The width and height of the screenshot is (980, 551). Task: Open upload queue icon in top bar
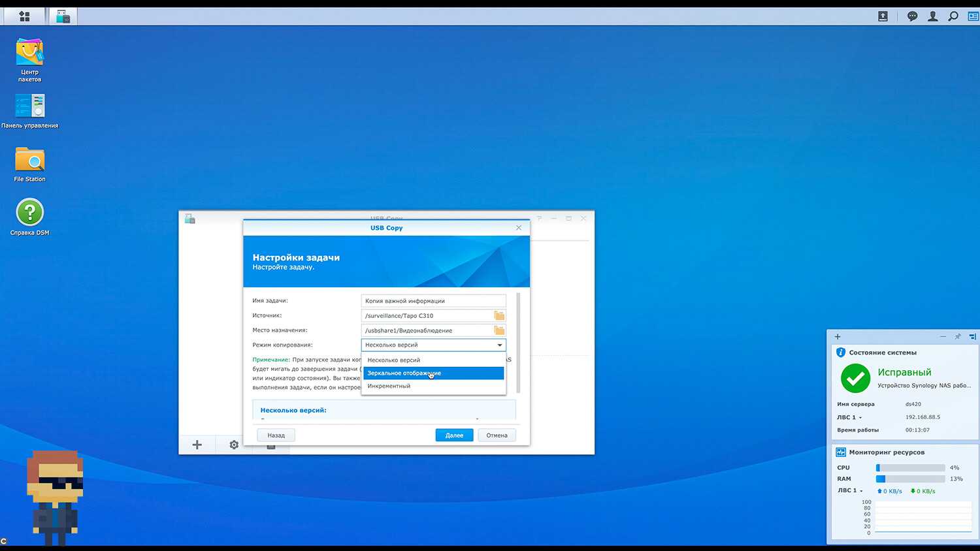[x=883, y=16]
